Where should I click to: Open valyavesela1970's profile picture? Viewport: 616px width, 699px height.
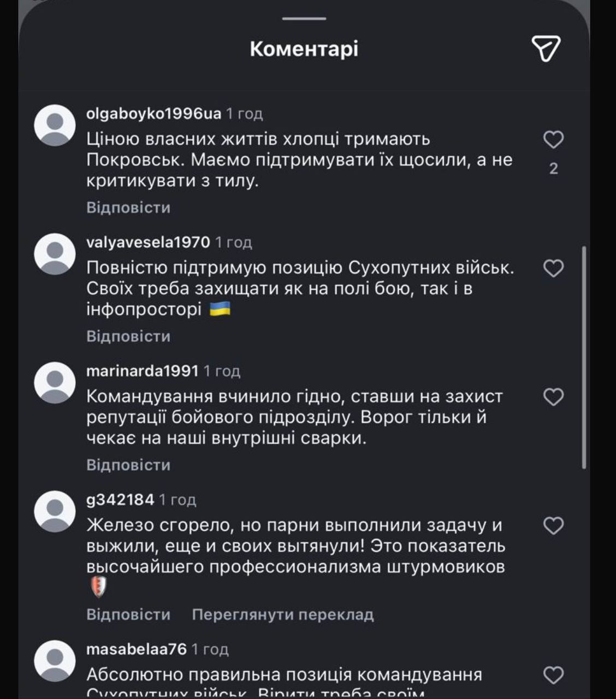(55, 254)
